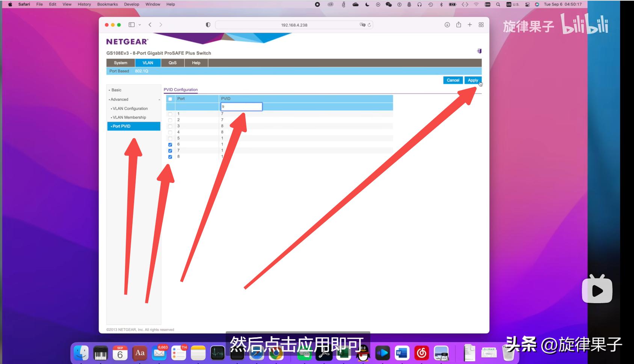Reload the page with the refresh icon

[369, 25]
